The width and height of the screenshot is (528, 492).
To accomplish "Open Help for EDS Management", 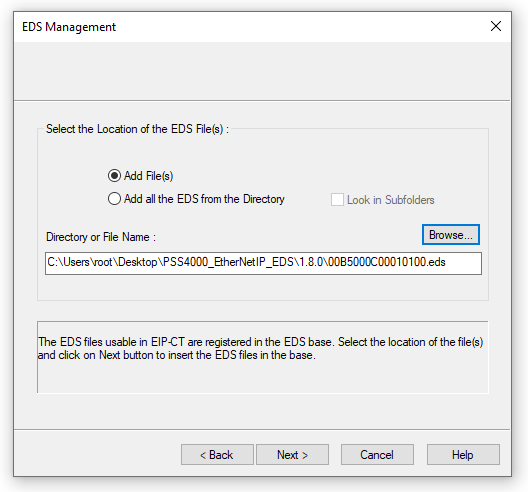I will pos(463,455).
